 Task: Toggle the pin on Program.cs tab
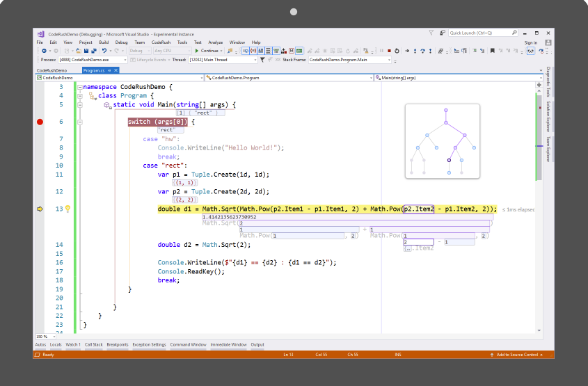point(109,70)
